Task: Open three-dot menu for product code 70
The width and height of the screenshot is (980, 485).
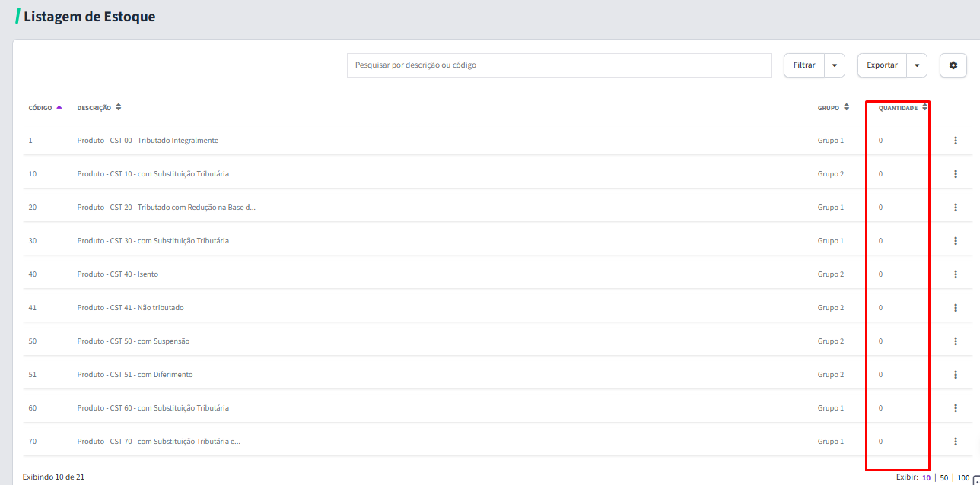Action: [x=955, y=442]
